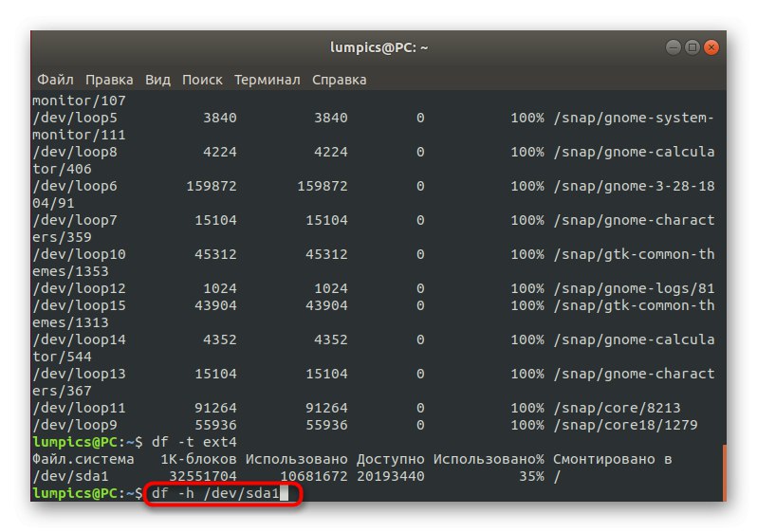Click the text /dev/loop10
This screenshot has width=757, height=532.
79,254
